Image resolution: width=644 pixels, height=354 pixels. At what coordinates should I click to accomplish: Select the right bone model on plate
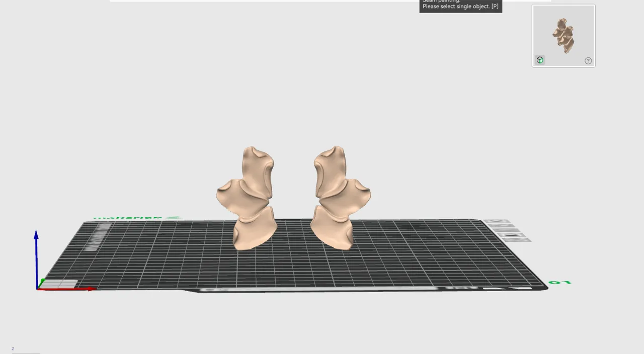(x=341, y=198)
